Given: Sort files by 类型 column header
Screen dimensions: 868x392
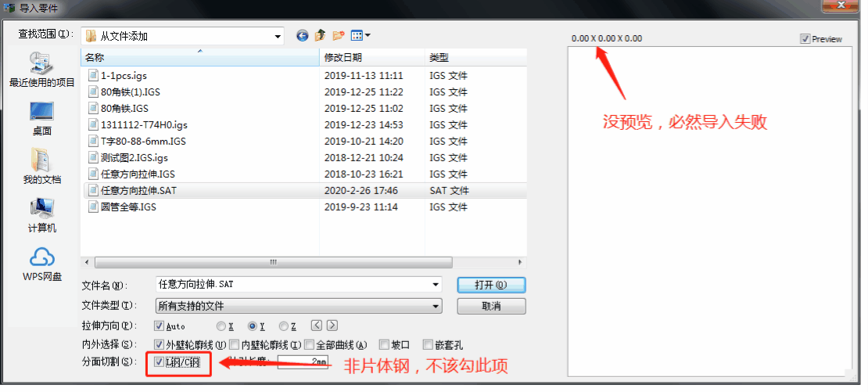Looking at the screenshot, I should pyautogui.click(x=473, y=58).
